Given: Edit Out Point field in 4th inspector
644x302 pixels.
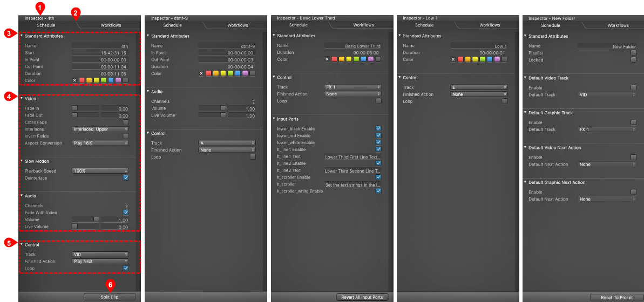Looking at the screenshot, I should (100, 66).
